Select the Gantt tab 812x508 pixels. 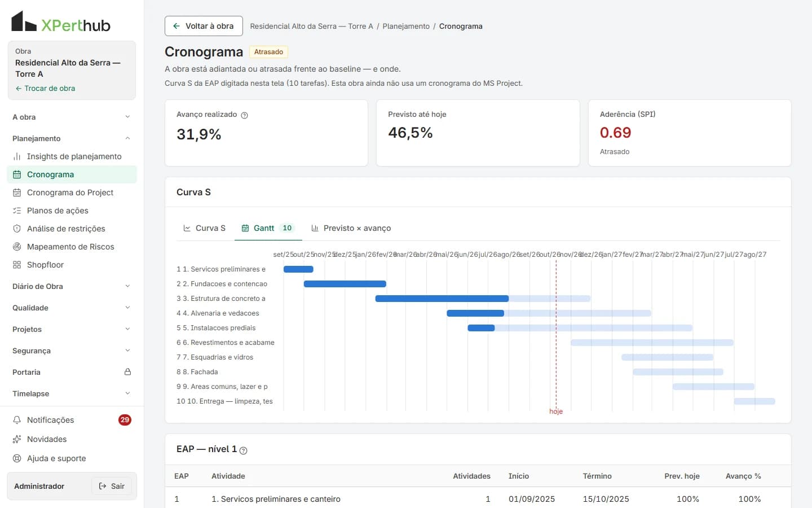tap(268, 228)
